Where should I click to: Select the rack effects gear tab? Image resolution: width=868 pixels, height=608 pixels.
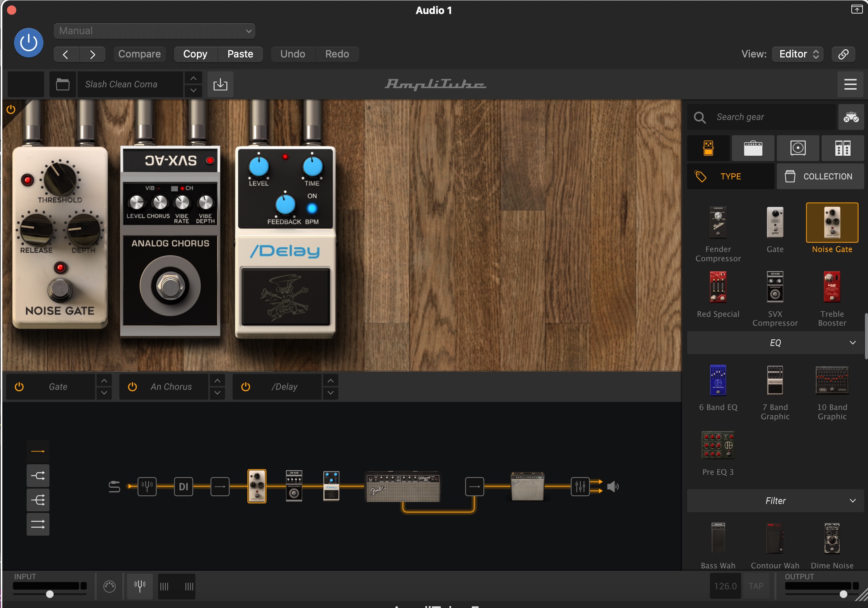[843, 148]
